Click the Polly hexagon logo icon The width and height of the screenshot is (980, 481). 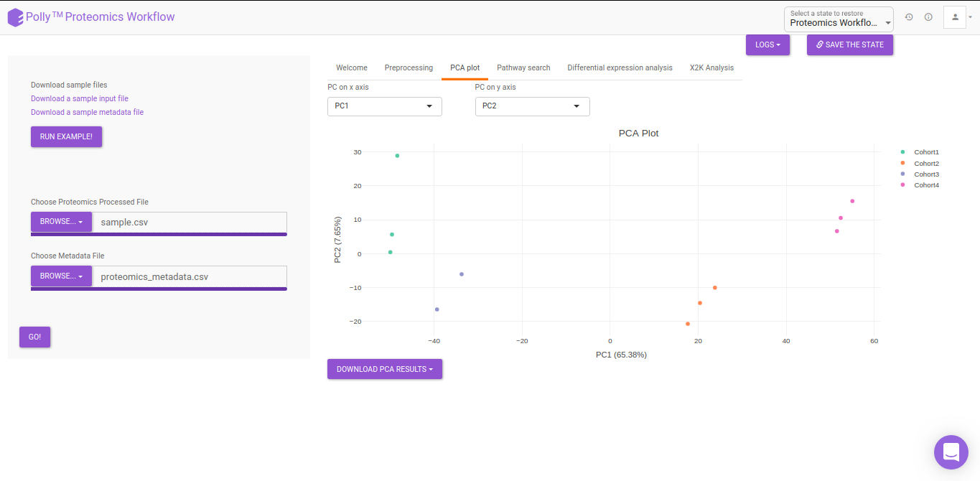[15, 17]
